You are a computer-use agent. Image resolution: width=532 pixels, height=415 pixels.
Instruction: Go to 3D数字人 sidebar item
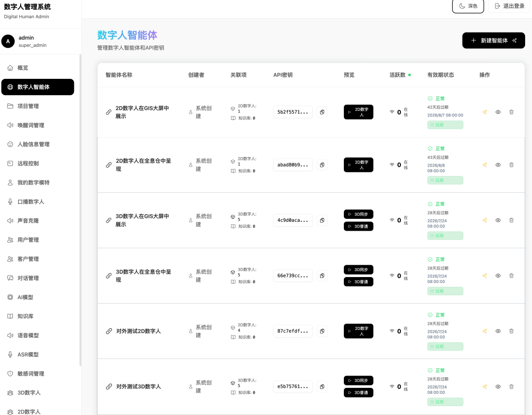point(37,393)
